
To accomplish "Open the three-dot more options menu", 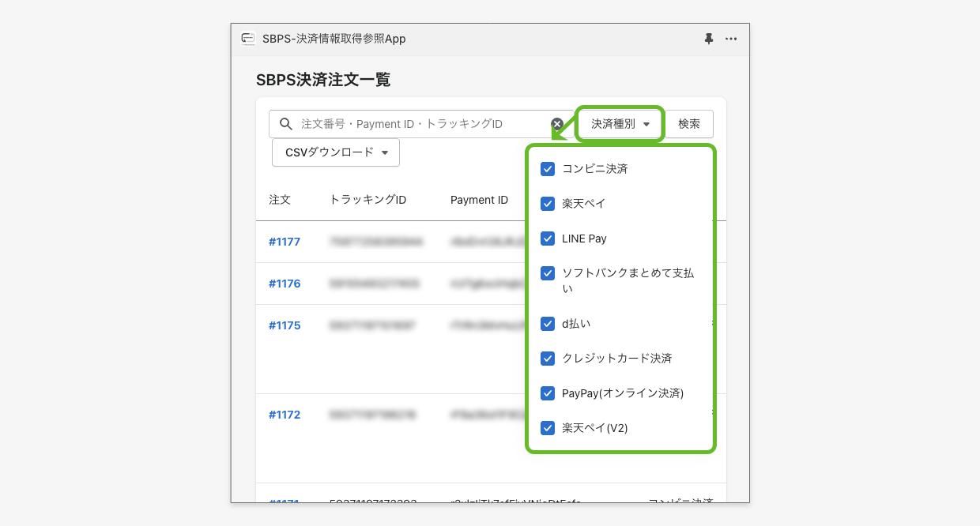I will pos(731,39).
